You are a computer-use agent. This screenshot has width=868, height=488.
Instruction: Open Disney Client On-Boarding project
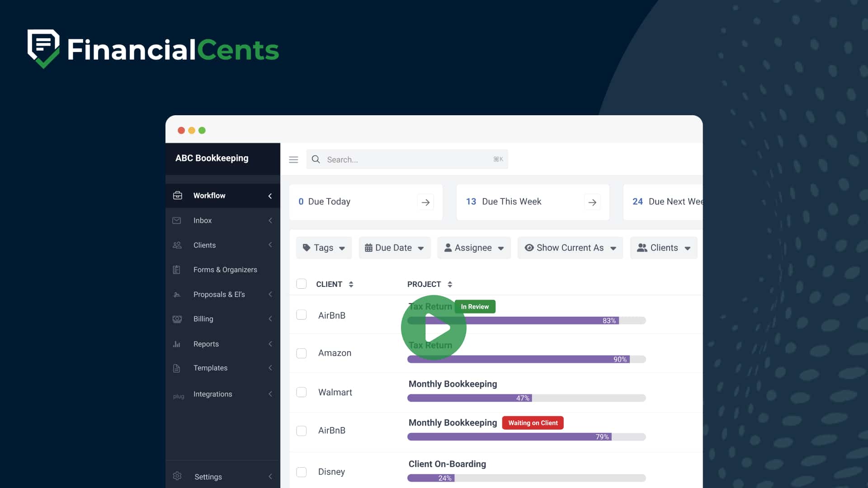tap(447, 464)
